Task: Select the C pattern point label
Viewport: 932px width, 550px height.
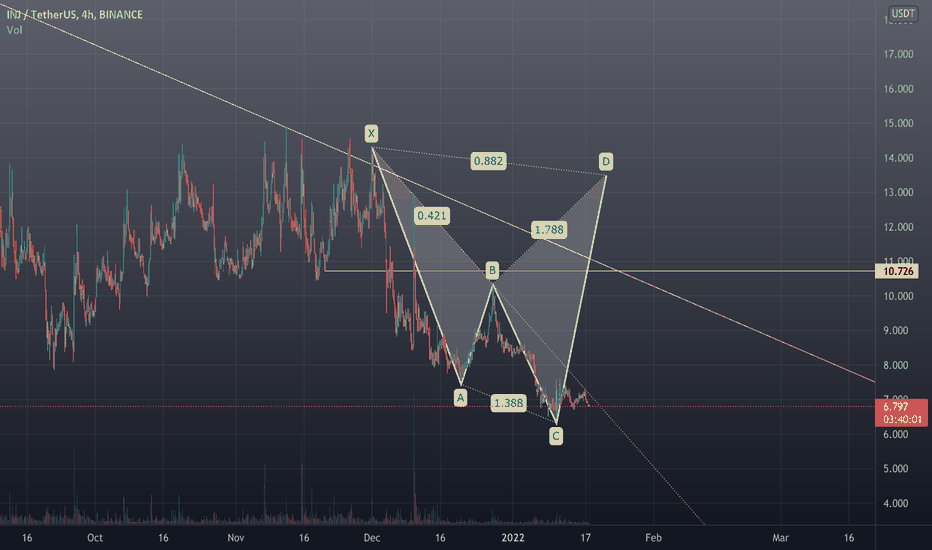Action: pyautogui.click(x=556, y=436)
